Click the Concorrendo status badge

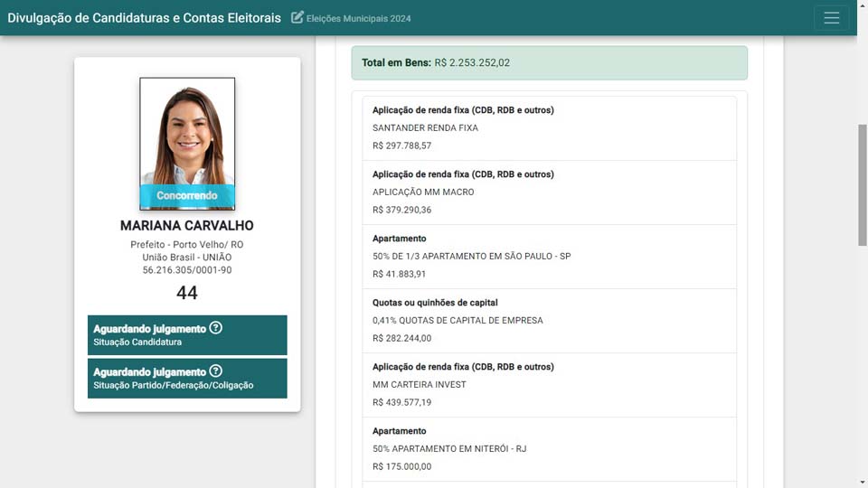pyautogui.click(x=187, y=195)
